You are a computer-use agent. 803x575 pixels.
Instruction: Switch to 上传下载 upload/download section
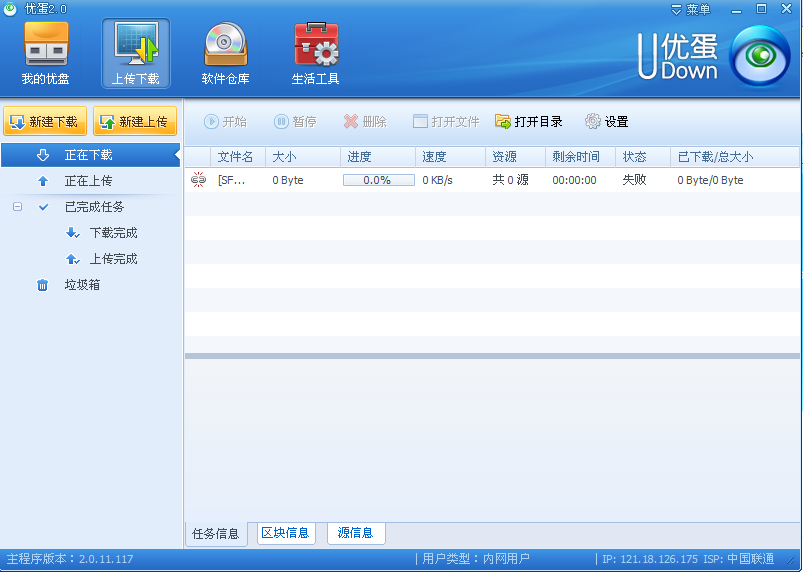click(136, 54)
